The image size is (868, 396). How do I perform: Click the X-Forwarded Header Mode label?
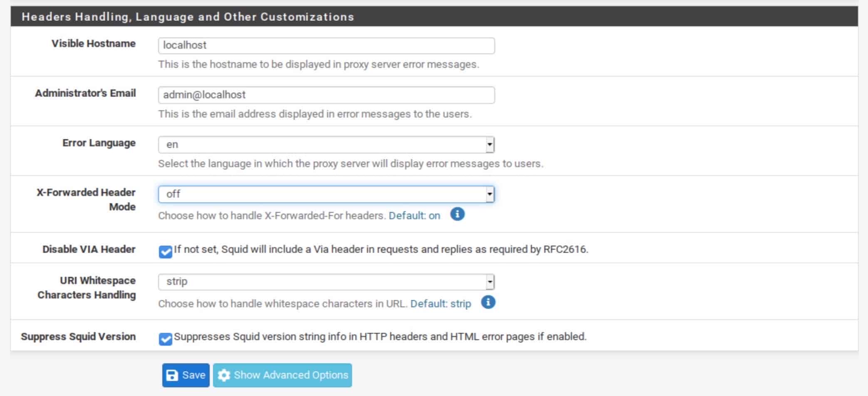pos(86,199)
